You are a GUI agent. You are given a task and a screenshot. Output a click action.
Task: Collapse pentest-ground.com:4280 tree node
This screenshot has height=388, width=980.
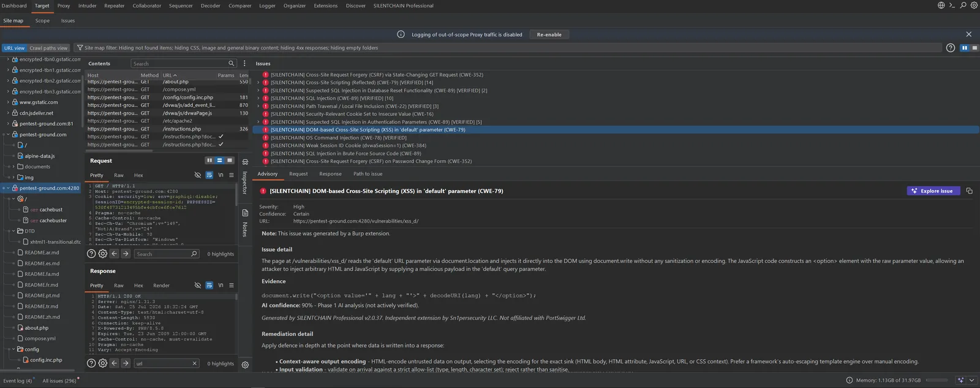8,188
